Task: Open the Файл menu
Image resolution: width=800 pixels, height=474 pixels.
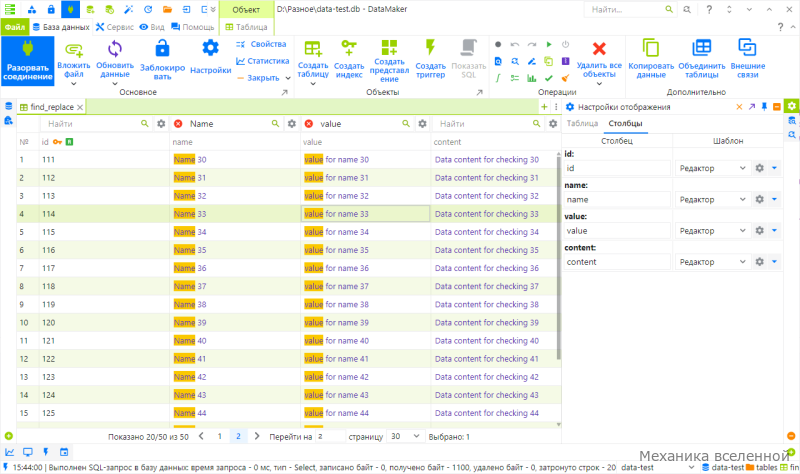Action: point(15,27)
